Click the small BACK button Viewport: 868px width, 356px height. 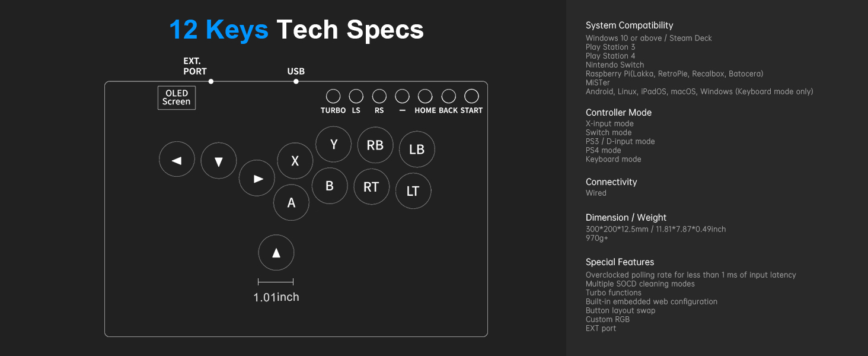point(449,96)
